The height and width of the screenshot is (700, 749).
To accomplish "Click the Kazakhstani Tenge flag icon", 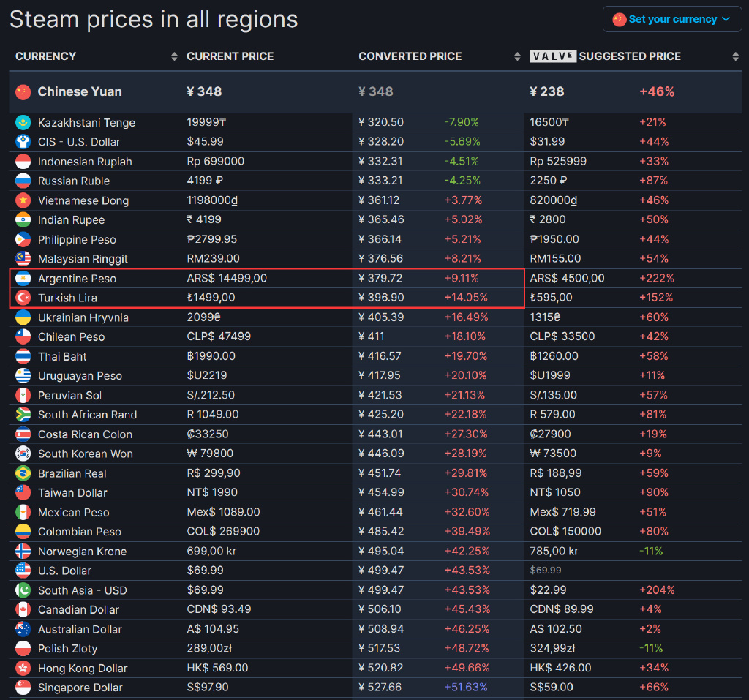I will click(23, 122).
